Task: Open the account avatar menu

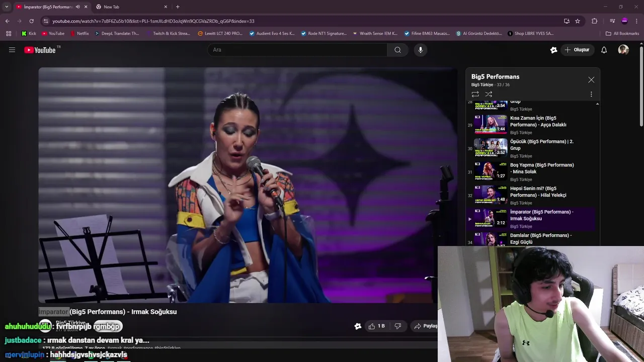Action: pos(623,50)
